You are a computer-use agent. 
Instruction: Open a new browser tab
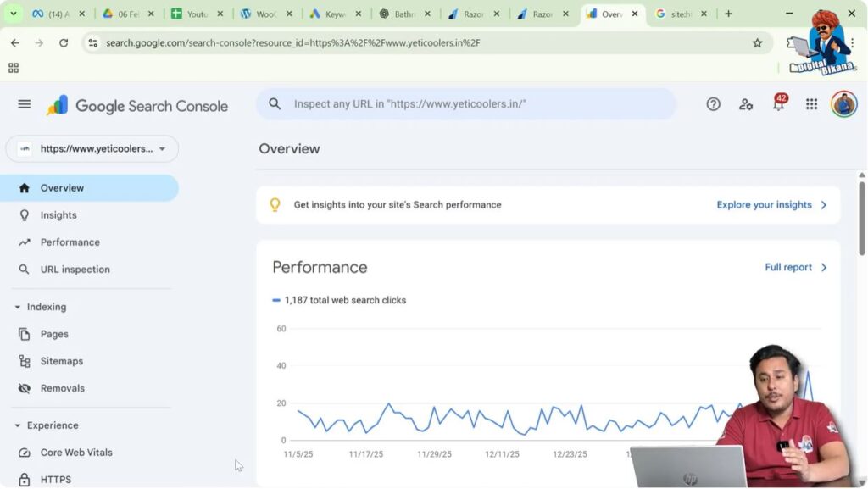click(x=728, y=14)
